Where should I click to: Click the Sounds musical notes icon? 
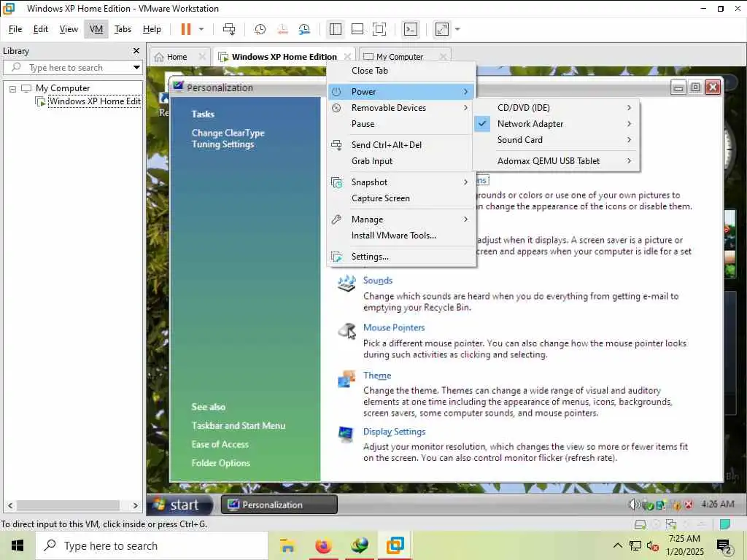click(347, 283)
